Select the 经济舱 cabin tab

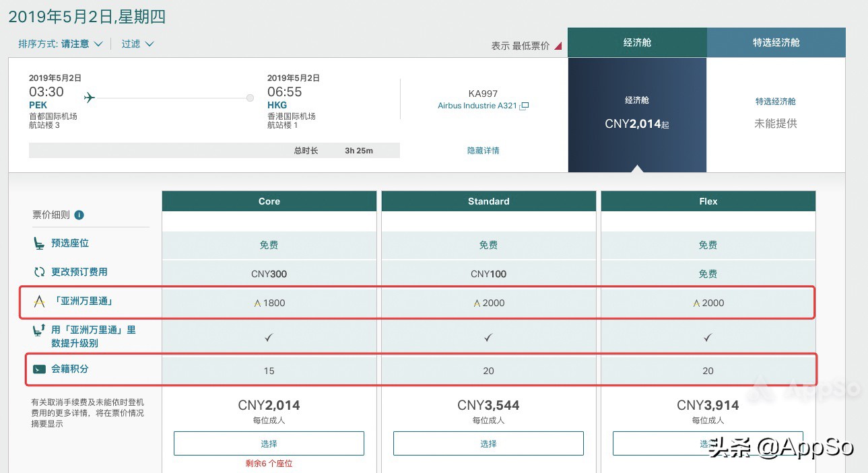click(637, 42)
